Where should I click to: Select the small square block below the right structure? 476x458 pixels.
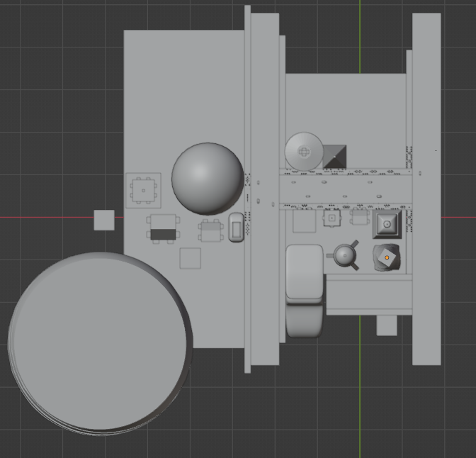[x=386, y=325]
